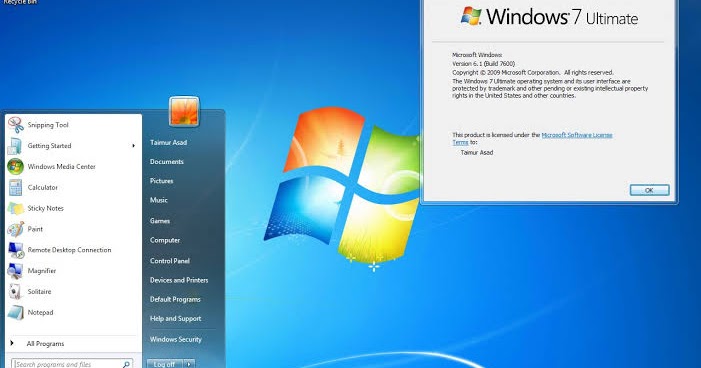The width and height of the screenshot is (701, 368).
Task: Click OK in About Windows dialog
Action: coord(649,190)
